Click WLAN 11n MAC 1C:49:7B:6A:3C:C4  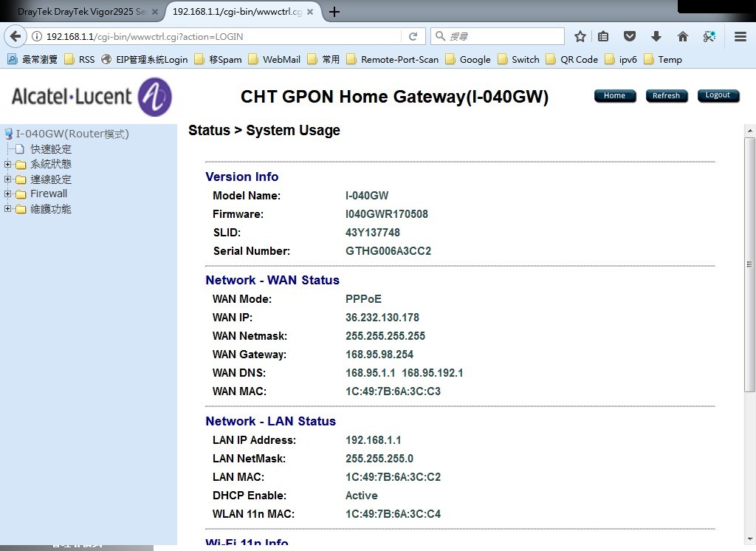tap(393, 514)
